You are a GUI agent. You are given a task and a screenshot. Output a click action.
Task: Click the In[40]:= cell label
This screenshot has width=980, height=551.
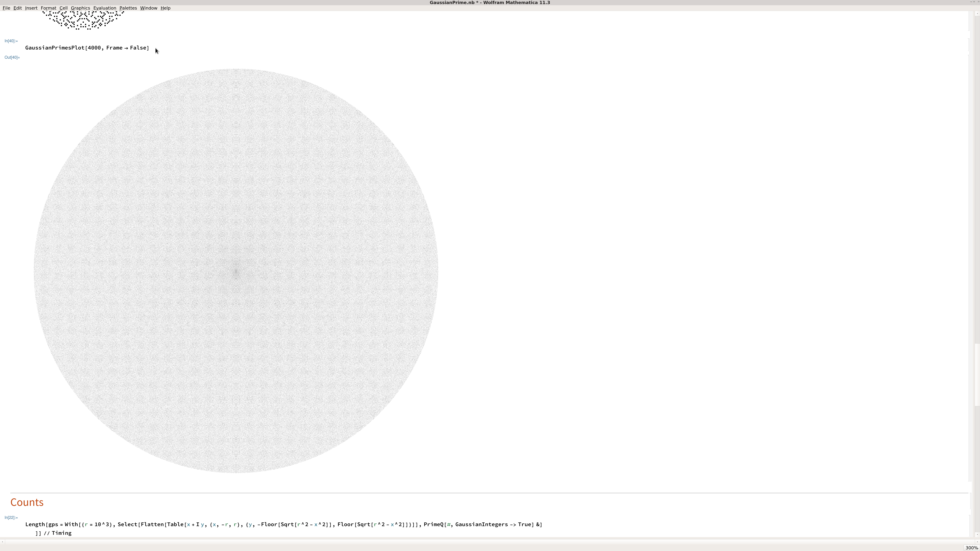11,41
